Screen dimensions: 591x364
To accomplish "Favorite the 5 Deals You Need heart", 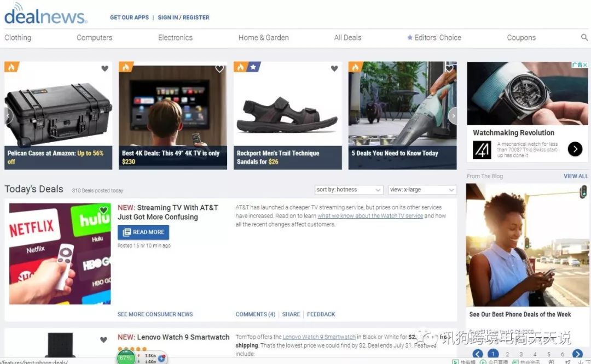I will click(449, 68).
